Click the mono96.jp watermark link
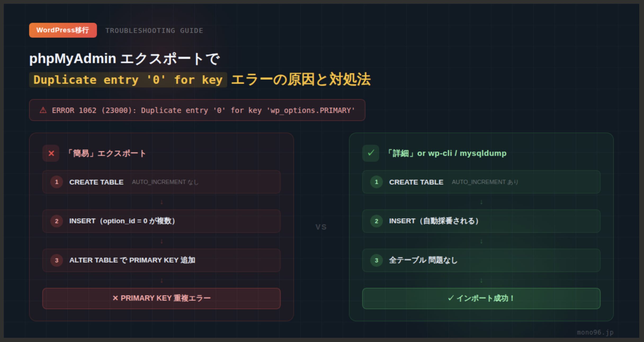Viewport: 644px width, 342px height. coord(595,332)
